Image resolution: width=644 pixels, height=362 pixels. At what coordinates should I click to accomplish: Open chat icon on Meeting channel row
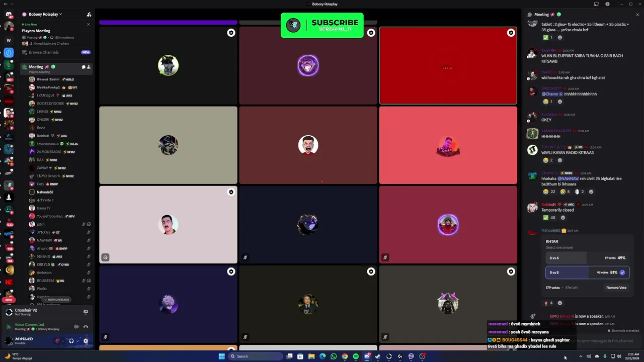tap(84, 67)
